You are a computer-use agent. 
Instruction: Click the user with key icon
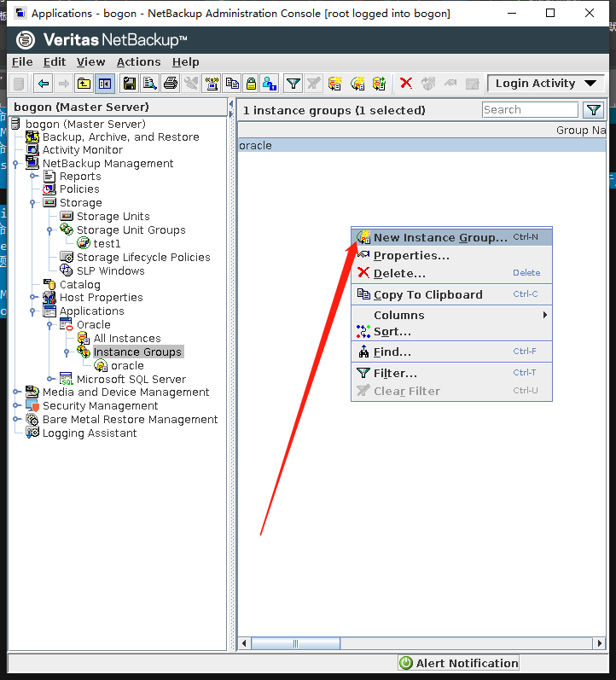coord(270,84)
